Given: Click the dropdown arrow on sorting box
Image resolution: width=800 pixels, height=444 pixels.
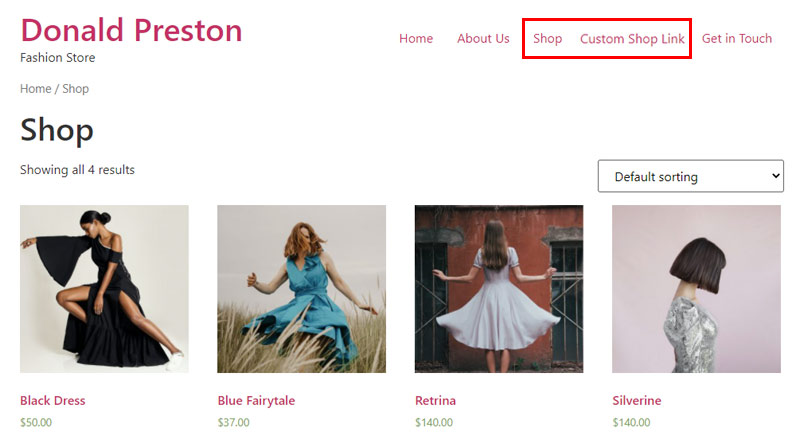Looking at the screenshot, I should point(776,176).
